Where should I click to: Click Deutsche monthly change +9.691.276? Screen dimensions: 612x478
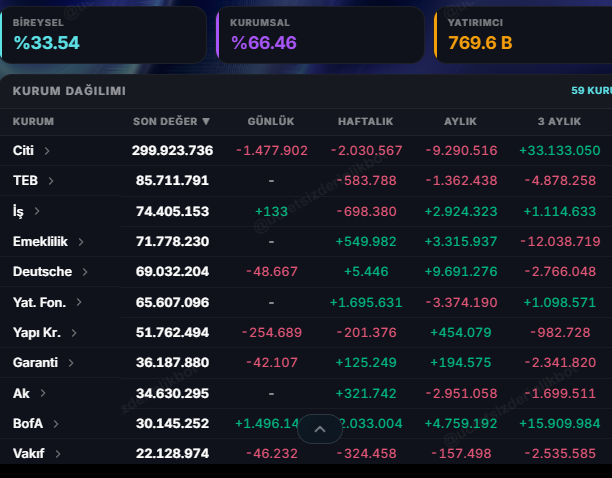pyautogui.click(x=461, y=272)
